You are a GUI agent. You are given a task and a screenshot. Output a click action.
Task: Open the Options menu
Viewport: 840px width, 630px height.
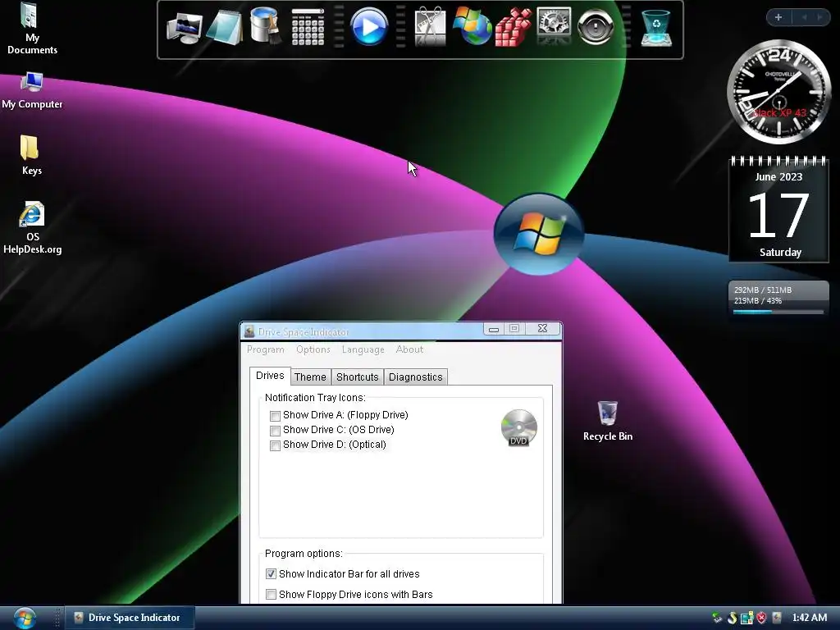point(313,349)
